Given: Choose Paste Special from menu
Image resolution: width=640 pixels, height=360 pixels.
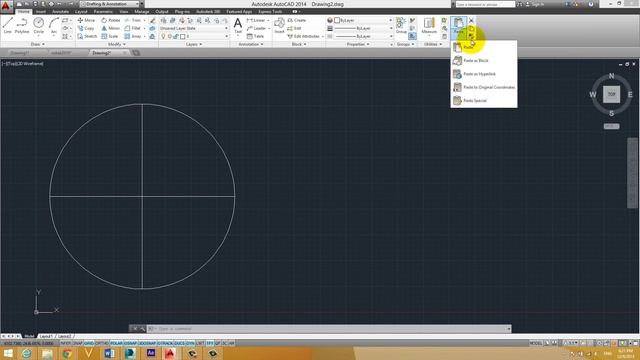Looking at the screenshot, I should click(484, 100).
